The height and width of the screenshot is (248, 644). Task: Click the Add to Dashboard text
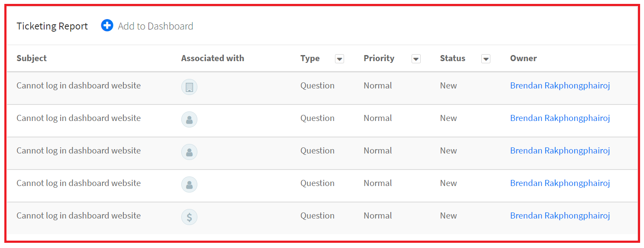pyautogui.click(x=155, y=26)
